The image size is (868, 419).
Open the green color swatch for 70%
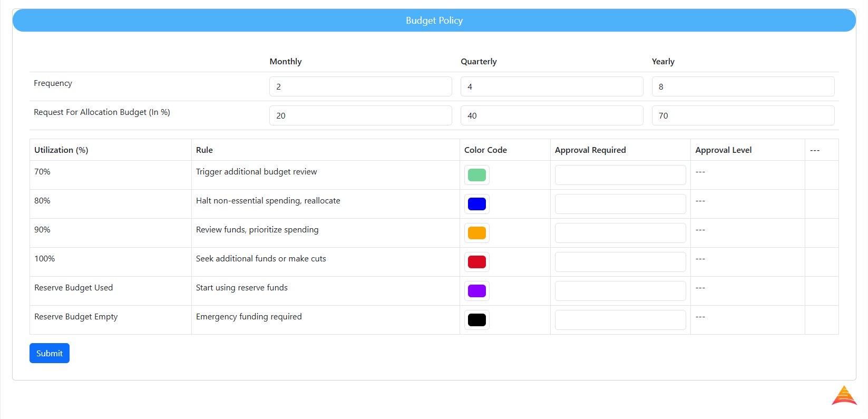coord(476,175)
